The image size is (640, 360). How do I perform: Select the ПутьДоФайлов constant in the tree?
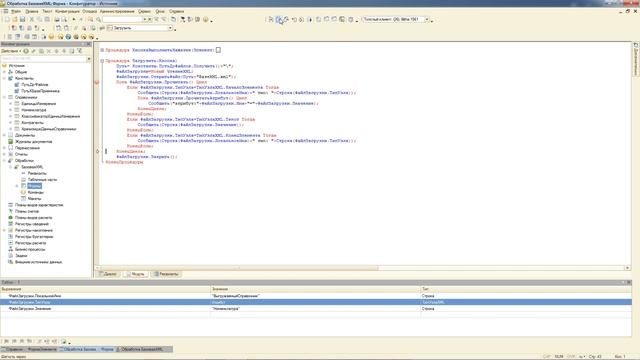pyautogui.click(x=35, y=84)
